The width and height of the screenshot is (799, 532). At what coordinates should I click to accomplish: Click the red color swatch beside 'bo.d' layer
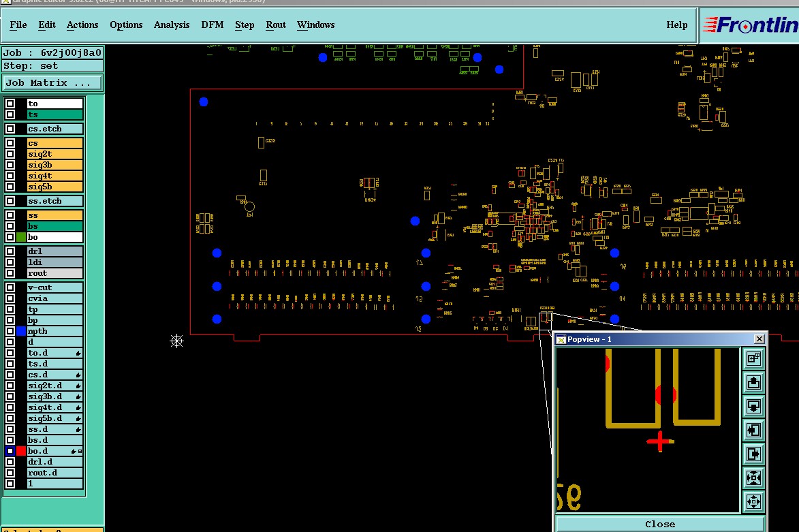(x=21, y=451)
